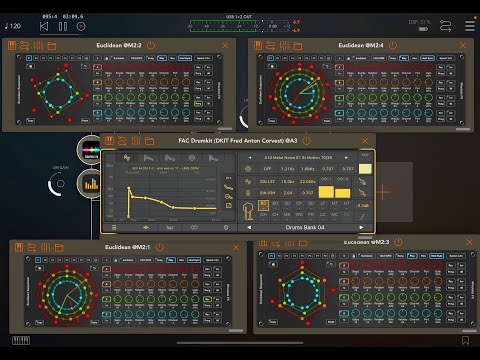
Task: Open FAC Drumkit settings gear in bottom toolbar
Action: tap(226, 227)
